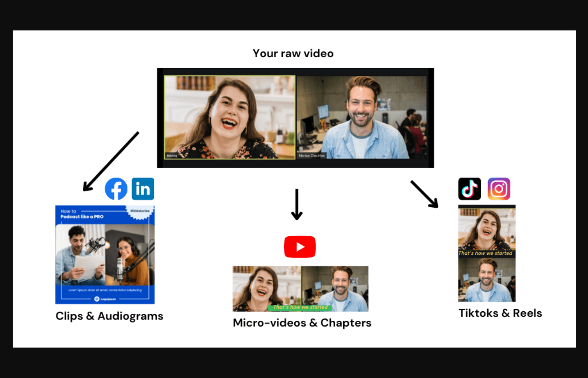Click the Logoipsum logo on the audiogram
The width and height of the screenshot is (588, 378).
pyautogui.click(x=105, y=298)
